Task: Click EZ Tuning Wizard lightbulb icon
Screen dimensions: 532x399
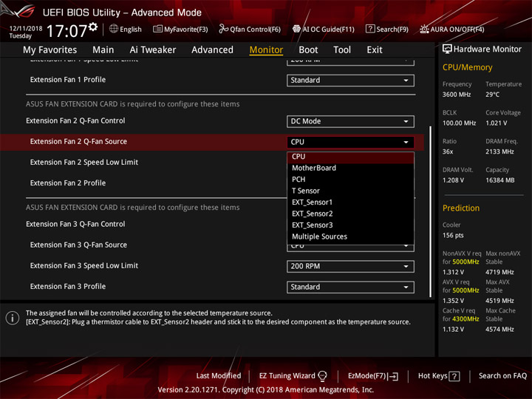Action: click(322, 375)
